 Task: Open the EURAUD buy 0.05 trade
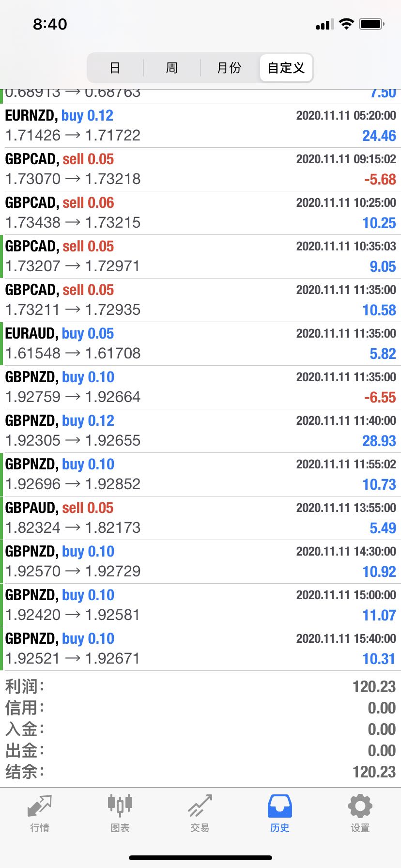tap(200, 344)
